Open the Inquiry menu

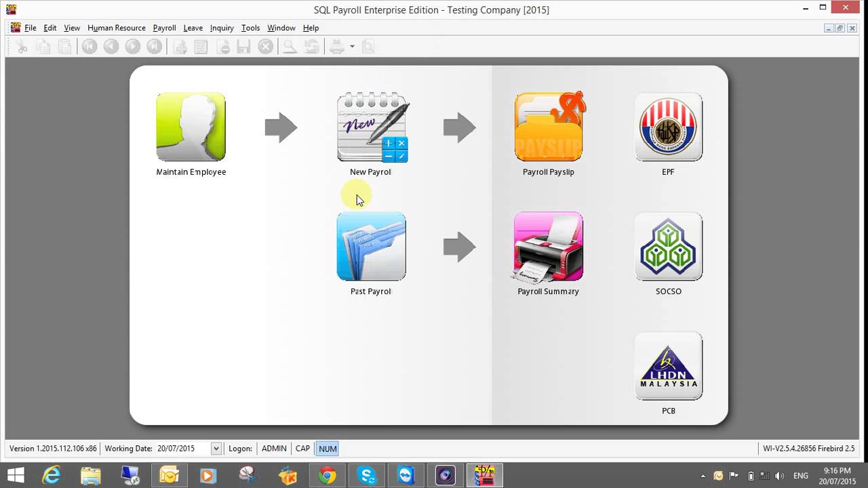point(222,28)
